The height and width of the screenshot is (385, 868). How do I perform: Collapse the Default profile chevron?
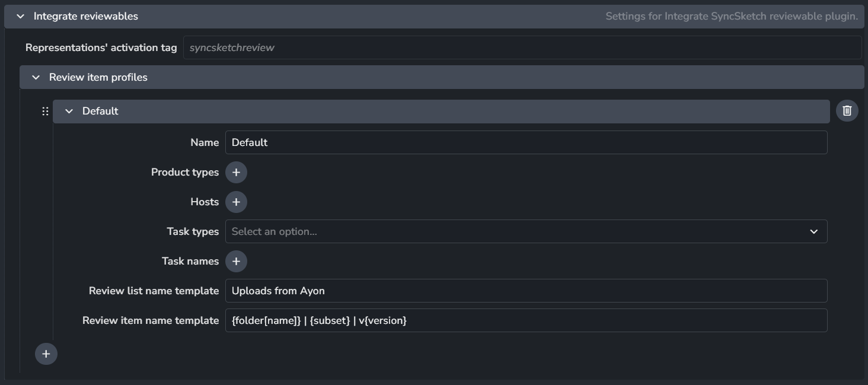click(x=69, y=112)
